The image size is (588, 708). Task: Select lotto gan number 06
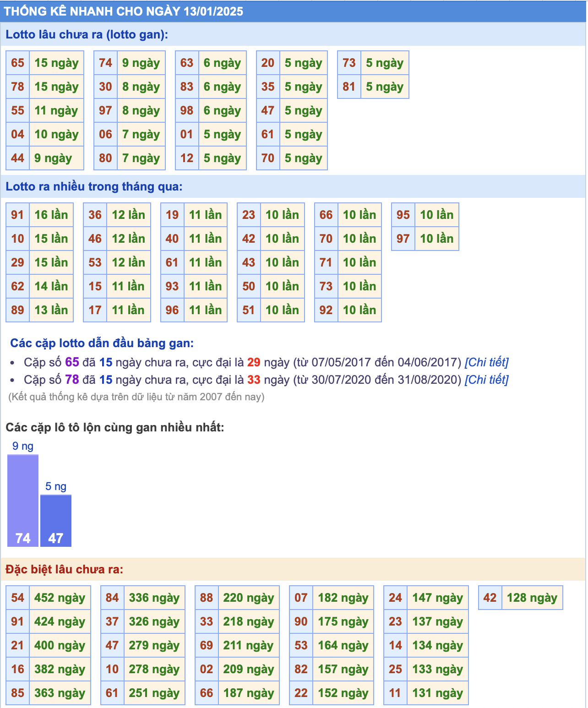(x=106, y=134)
